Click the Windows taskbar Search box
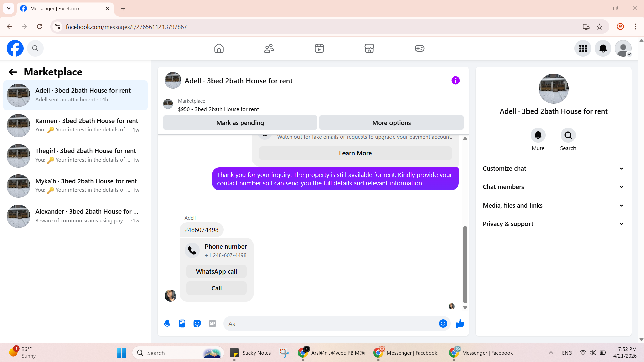 (178, 353)
